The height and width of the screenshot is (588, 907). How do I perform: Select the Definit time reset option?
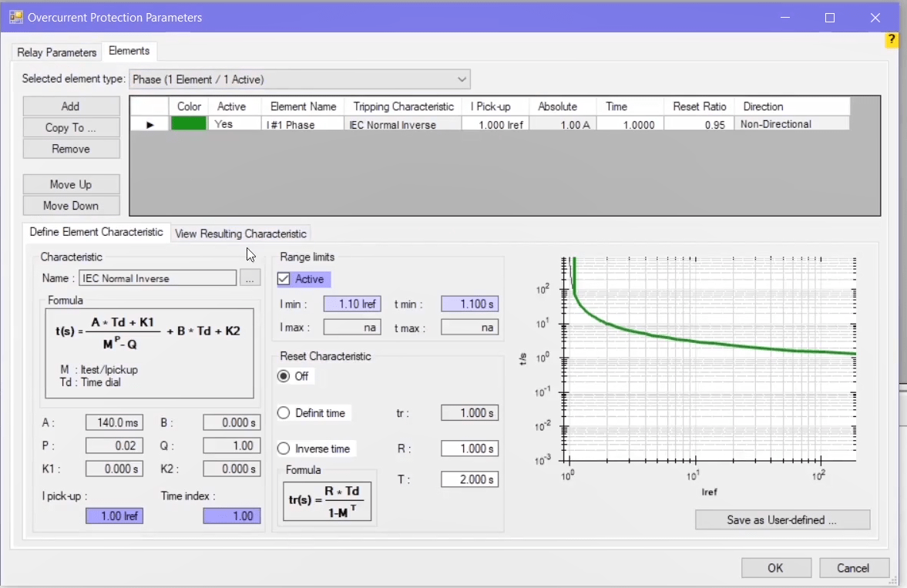tap(284, 413)
